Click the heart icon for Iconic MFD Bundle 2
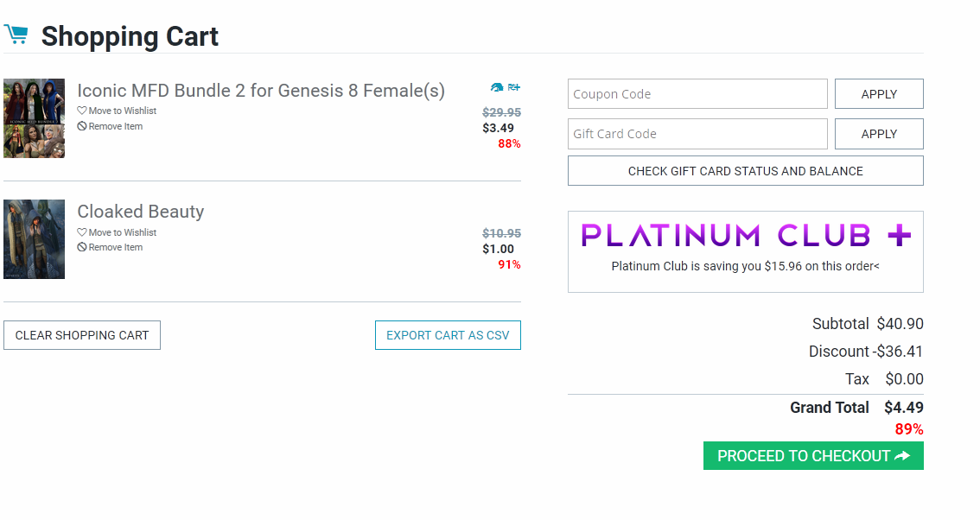This screenshot has height=520, width=980. pyautogui.click(x=82, y=111)
